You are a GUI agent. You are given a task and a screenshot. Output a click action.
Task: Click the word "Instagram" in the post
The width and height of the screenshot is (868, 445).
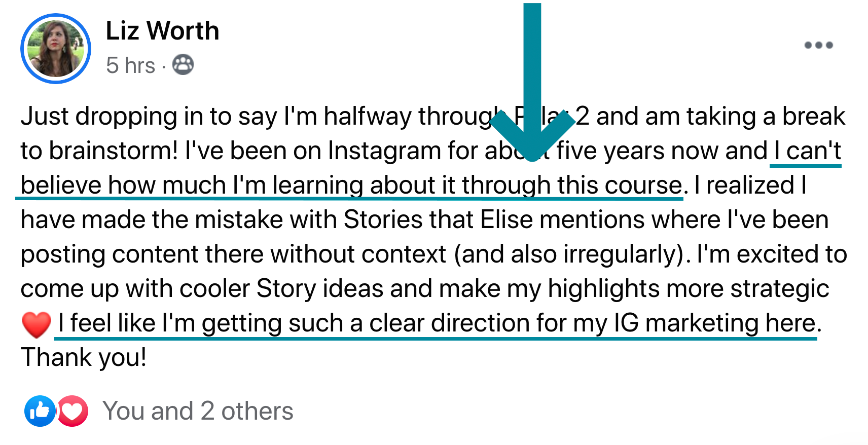click(x=385, y=151)
